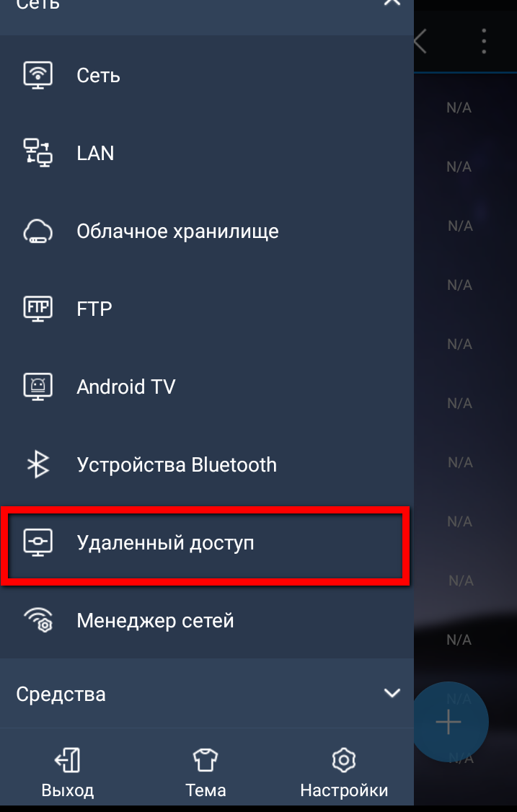Expand the Средства section chevron
The height and width of the screenshot is (812, 517).
pos(392,693)
